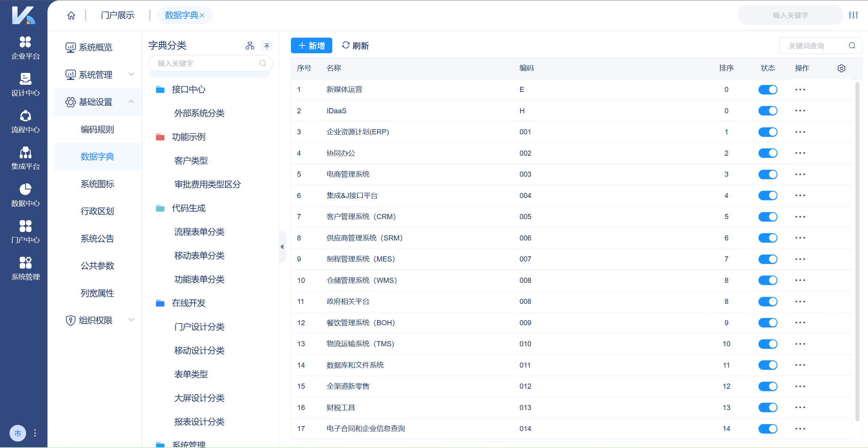Turn off the IDaaS status switch
868x448 pixels.
click(768, 111)
